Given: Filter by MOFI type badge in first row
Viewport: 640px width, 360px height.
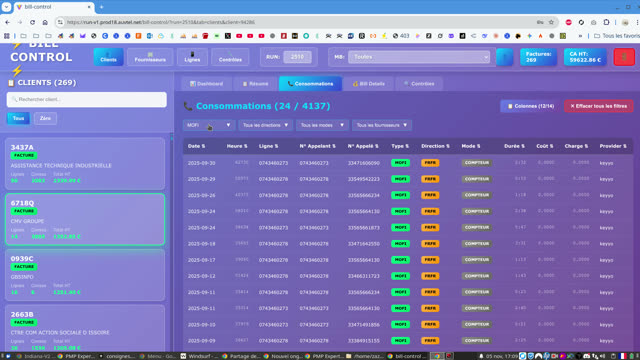Looking at the screenshot, I should click(x=400, y=162).
